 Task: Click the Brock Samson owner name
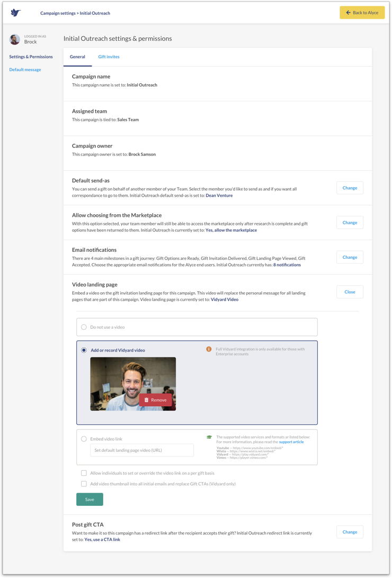tap(142, 154)
